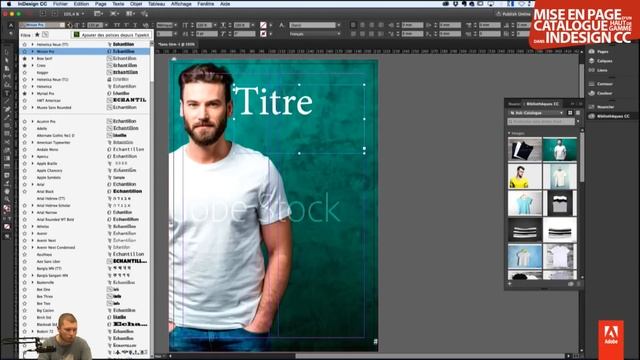This screenshot has height=360, width=640.
Task: Switch CC library to grid view
Action: (x=570, y=113)
